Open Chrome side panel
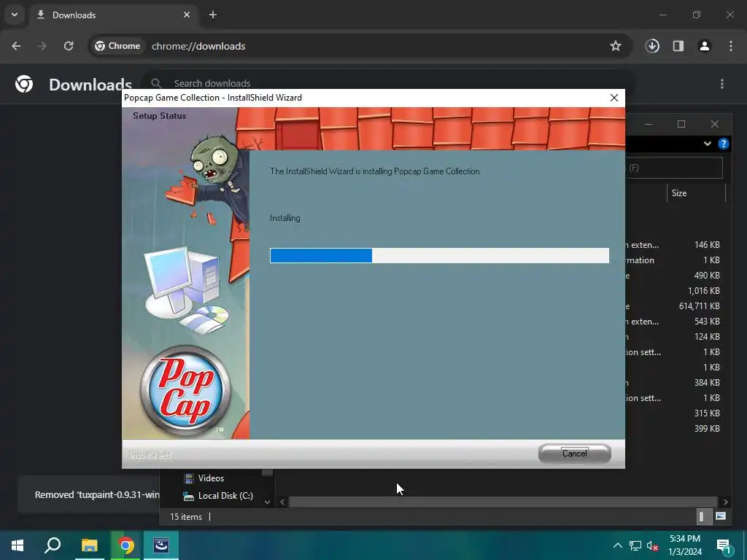 (678, 46)
